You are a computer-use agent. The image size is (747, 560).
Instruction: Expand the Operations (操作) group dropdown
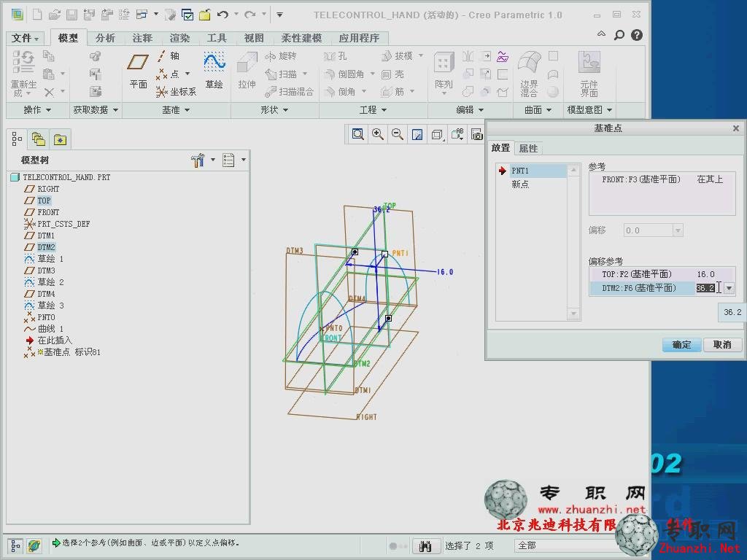37,110
